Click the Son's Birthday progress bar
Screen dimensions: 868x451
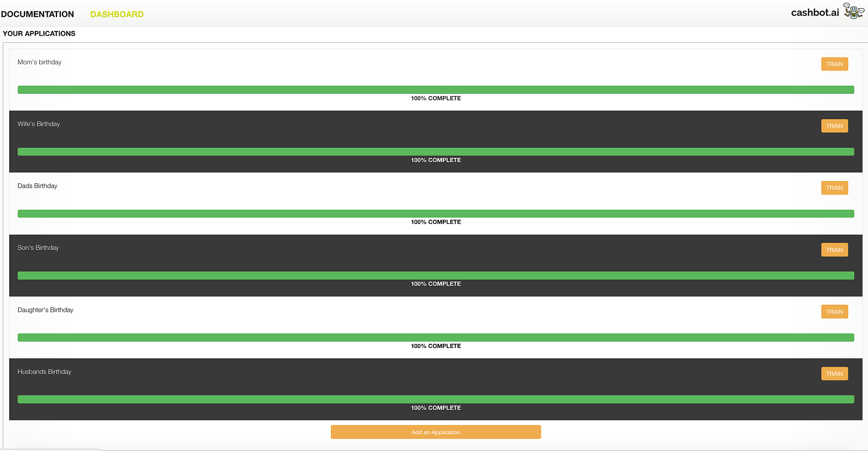coord(436,275)
